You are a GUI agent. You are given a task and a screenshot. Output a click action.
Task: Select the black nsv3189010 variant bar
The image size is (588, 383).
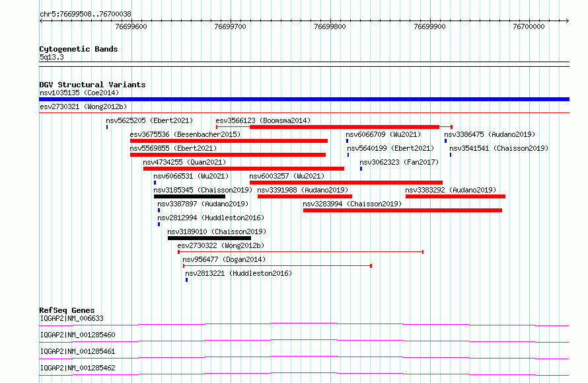point(209,238)
